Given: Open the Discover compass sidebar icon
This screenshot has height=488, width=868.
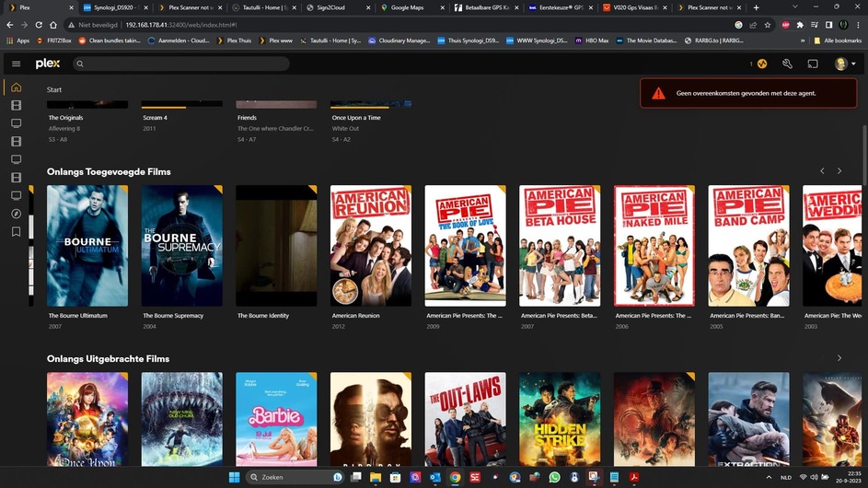Looking at the screenshot, I should pyautogui.click(x=16, y=214).
